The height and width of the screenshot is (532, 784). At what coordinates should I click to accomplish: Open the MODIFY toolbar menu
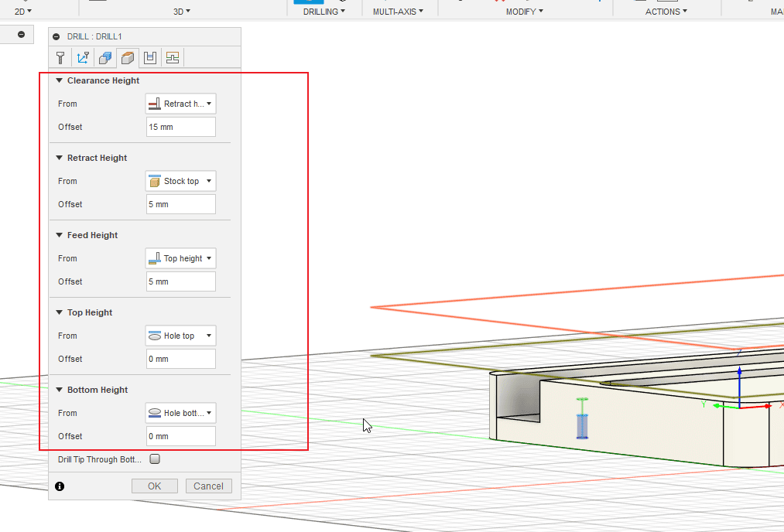[x=524, y=12]
